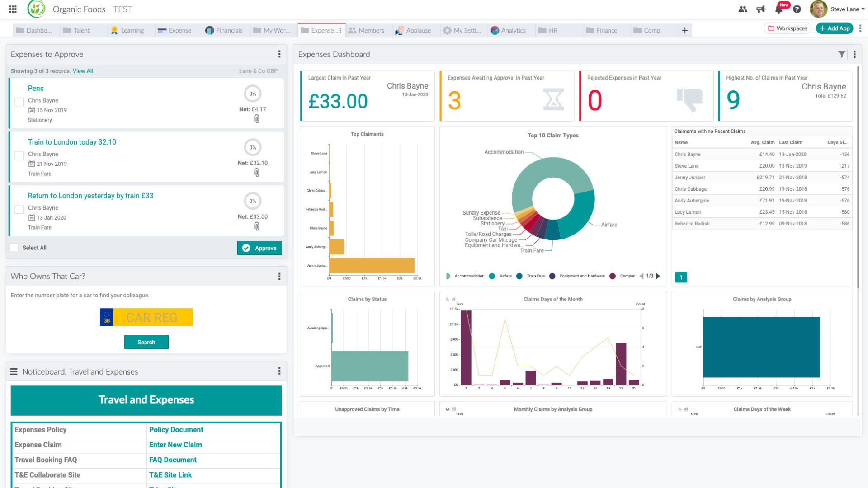Click the people directory icon in the top bar

point(743,9)
